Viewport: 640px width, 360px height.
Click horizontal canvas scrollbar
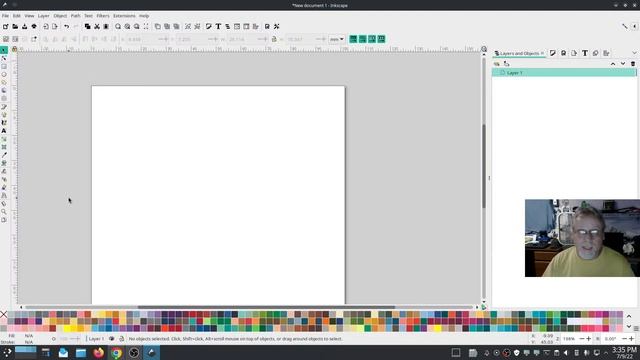[267, 307]
